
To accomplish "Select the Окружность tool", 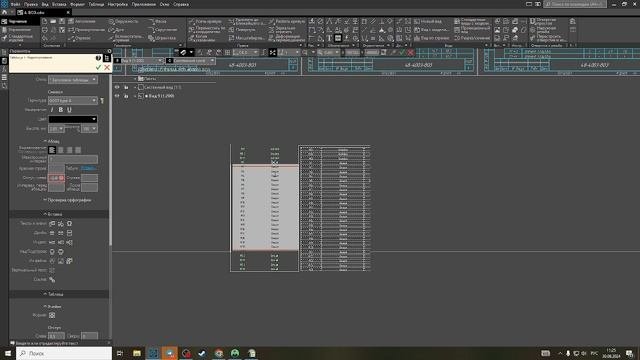I will (124, 21).
